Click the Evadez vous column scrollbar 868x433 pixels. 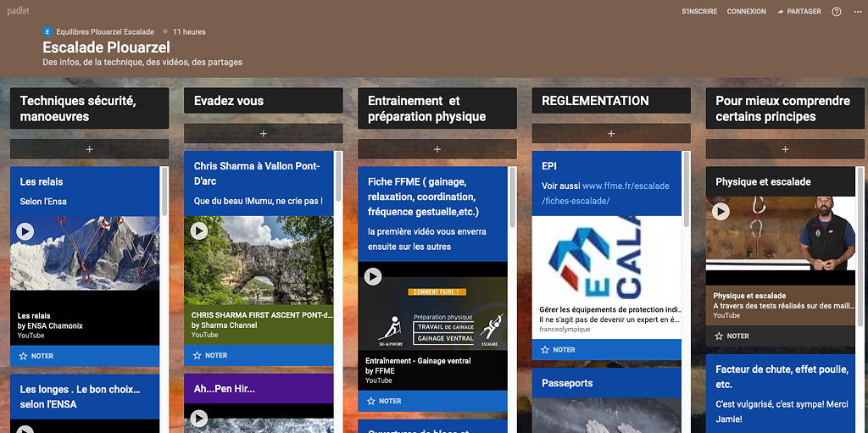click(338, 176)
